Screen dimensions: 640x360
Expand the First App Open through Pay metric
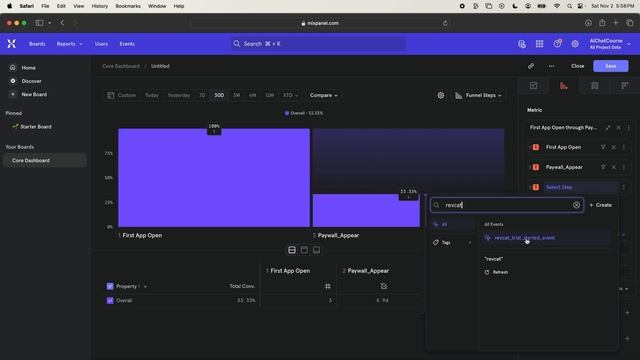[608, 128]
